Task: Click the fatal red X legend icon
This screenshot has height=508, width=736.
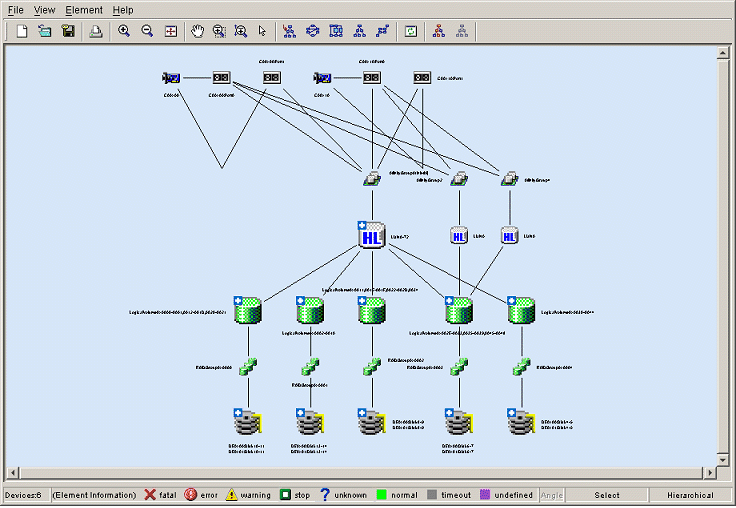Action: (150, 495)
